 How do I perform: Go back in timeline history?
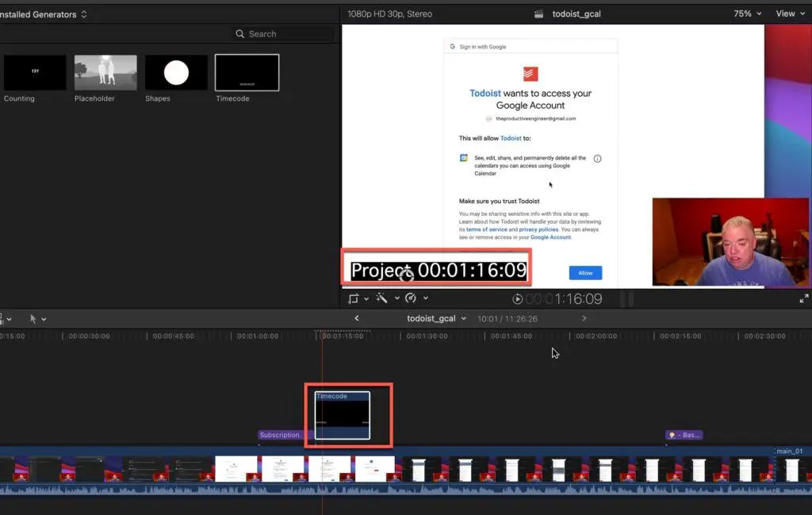pos(357,319)
